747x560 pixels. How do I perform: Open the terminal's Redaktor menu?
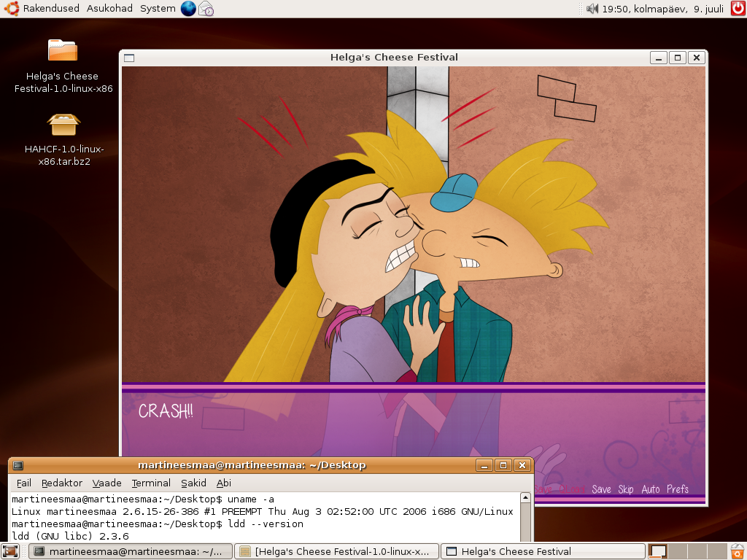[x=62, y=483]
